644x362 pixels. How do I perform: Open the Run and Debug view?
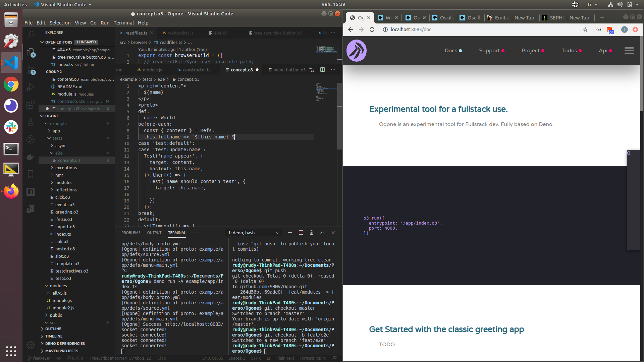(x=30, y=87)
